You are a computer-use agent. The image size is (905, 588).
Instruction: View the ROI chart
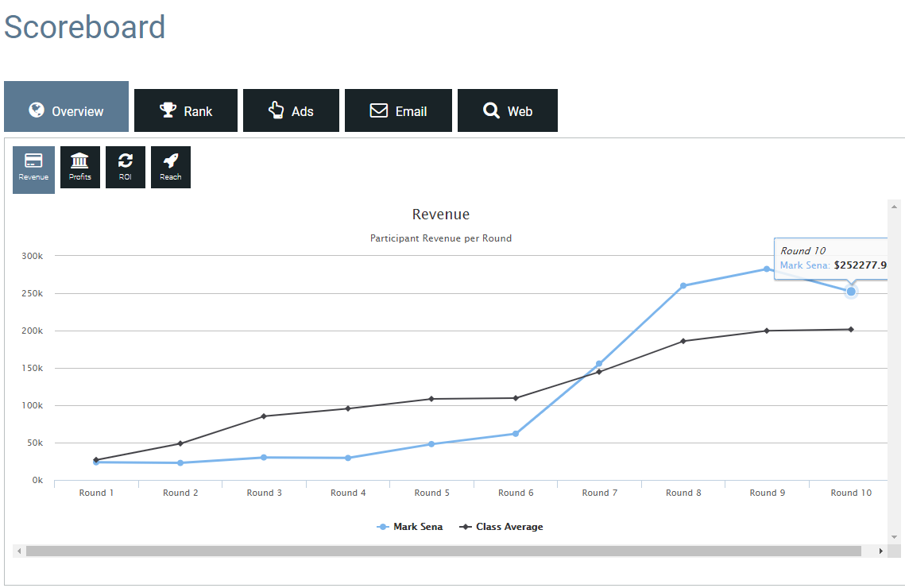pyautogui.click(x=126, y=168)
